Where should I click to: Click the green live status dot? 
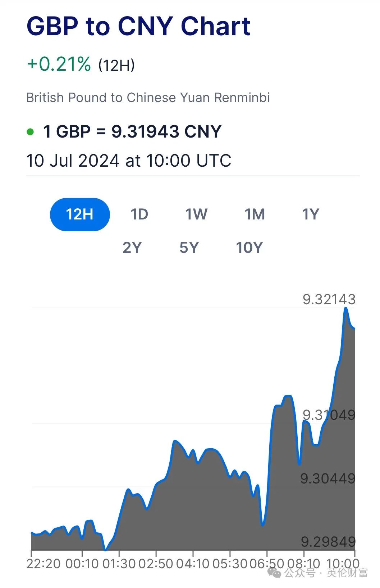[x=31, y=132]
